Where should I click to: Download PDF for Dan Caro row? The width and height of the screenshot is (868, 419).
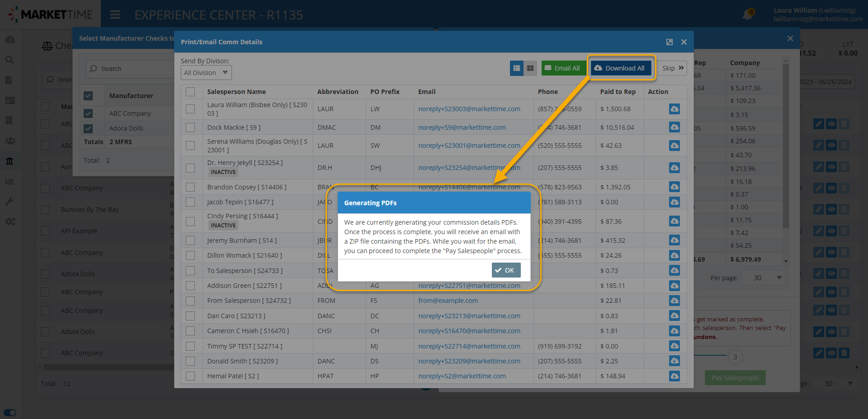[x=674, y=316]
